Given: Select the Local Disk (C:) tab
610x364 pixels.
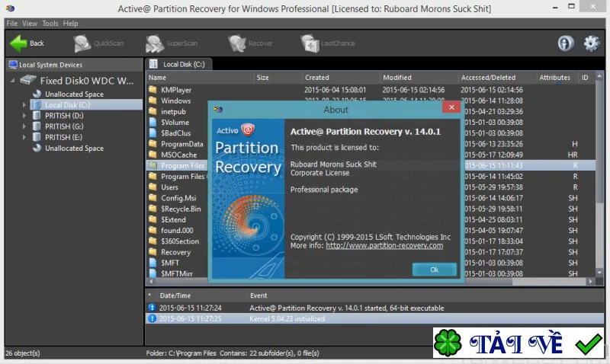Looking at the screenshot, I should coord(178,64).
